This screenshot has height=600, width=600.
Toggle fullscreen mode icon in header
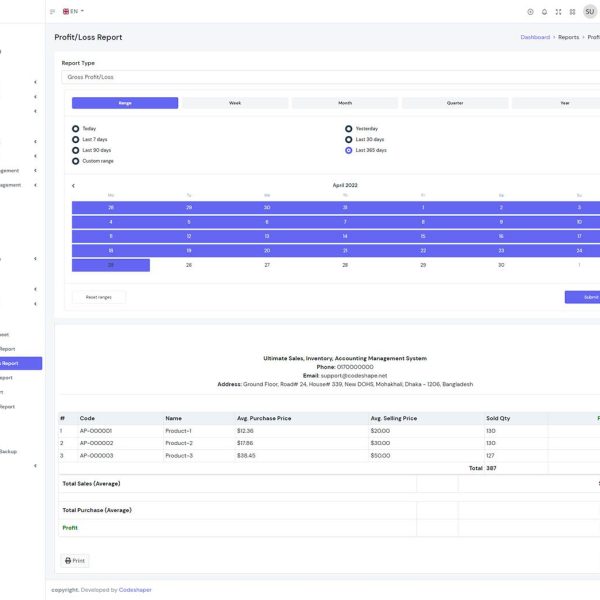[x=558, y=12]
